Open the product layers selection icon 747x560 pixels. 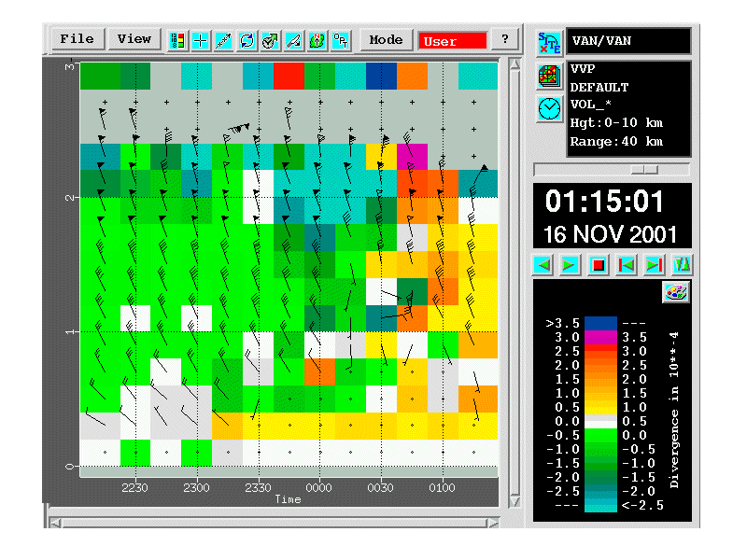pos(547,76)
